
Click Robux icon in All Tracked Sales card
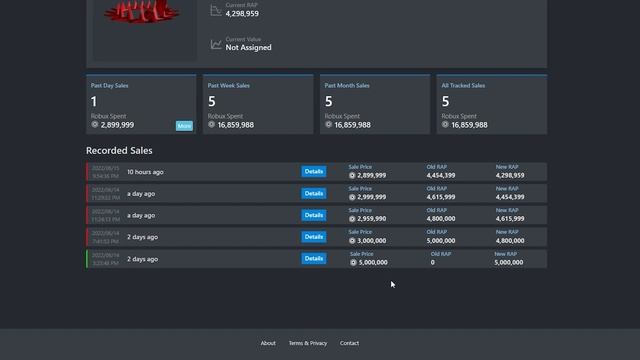coord(445,124)
